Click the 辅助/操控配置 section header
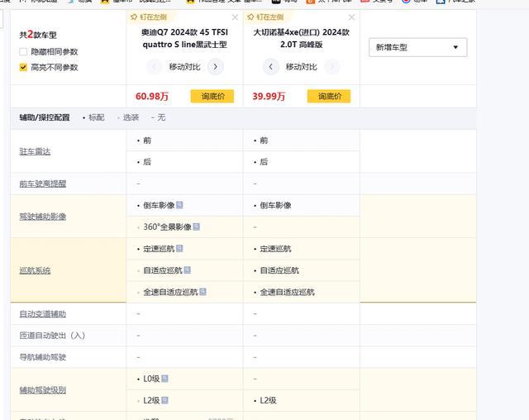This screenshot has height=420, width=529. pyautogui.click(x=45, y=117)
